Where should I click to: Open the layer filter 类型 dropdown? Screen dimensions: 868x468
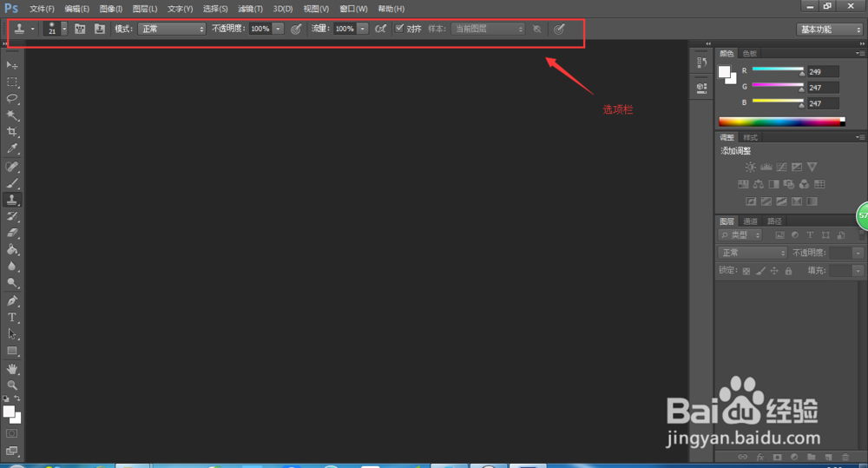tap(740, 235)
